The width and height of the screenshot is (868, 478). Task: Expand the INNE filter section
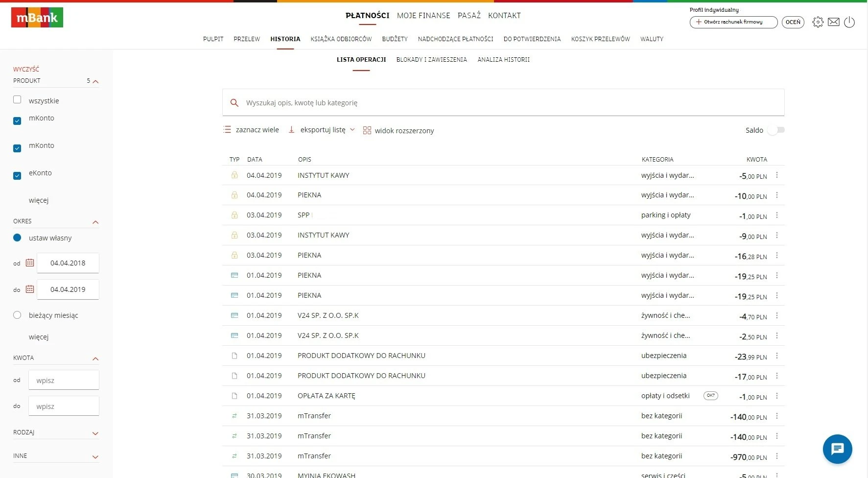point(95,456)
